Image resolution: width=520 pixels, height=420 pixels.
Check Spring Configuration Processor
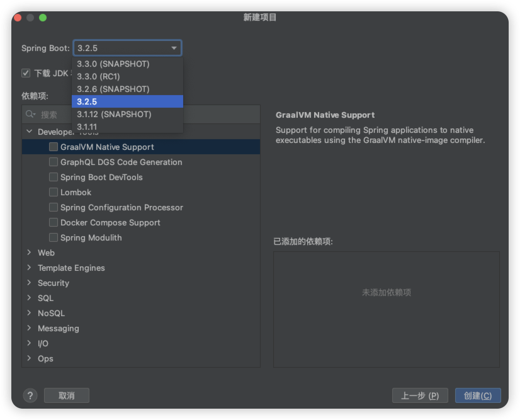tap(54, 207)
